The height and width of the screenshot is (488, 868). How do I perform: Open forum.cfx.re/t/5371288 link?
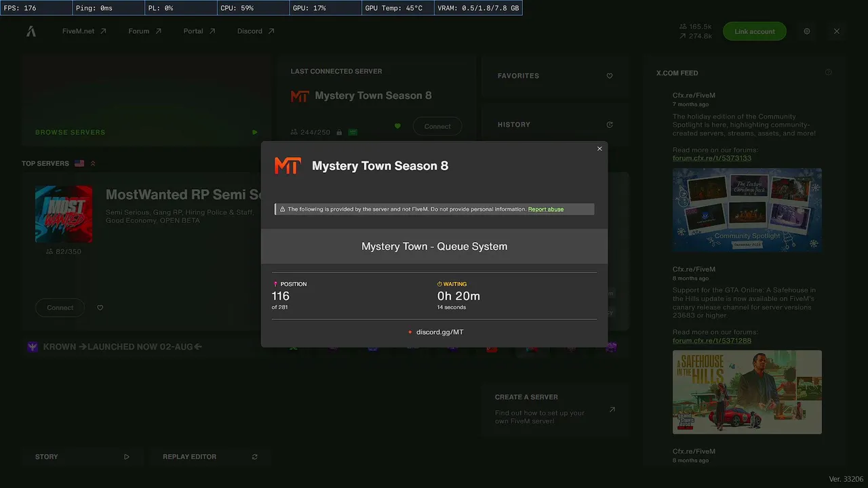[x=712, y=341]
